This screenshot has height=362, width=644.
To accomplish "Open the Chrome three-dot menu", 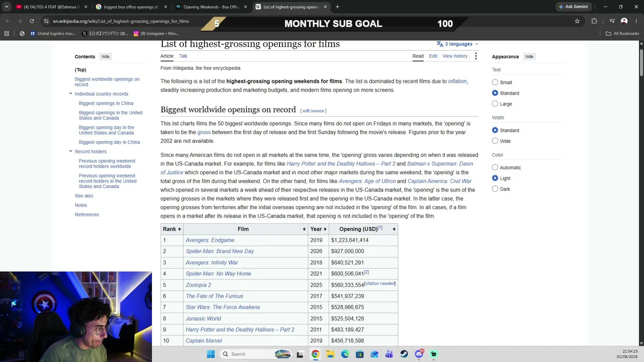I will tap(636, 21).
